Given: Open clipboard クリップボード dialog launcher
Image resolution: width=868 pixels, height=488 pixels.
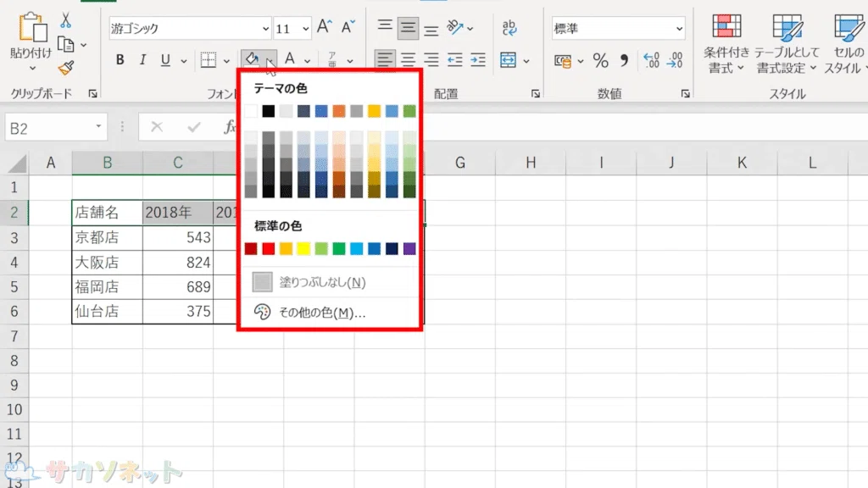Looking at the screenshot, I should (x=93, y=94).
